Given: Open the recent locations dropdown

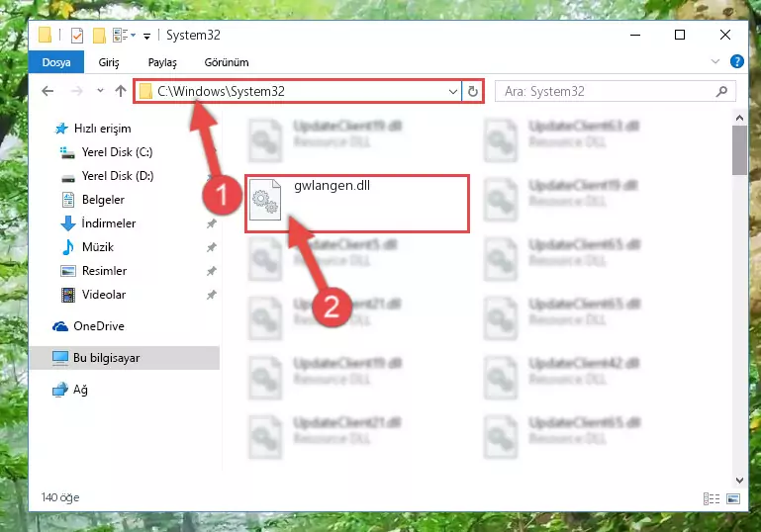Looking at the screenshot, I should coord(100,91).
